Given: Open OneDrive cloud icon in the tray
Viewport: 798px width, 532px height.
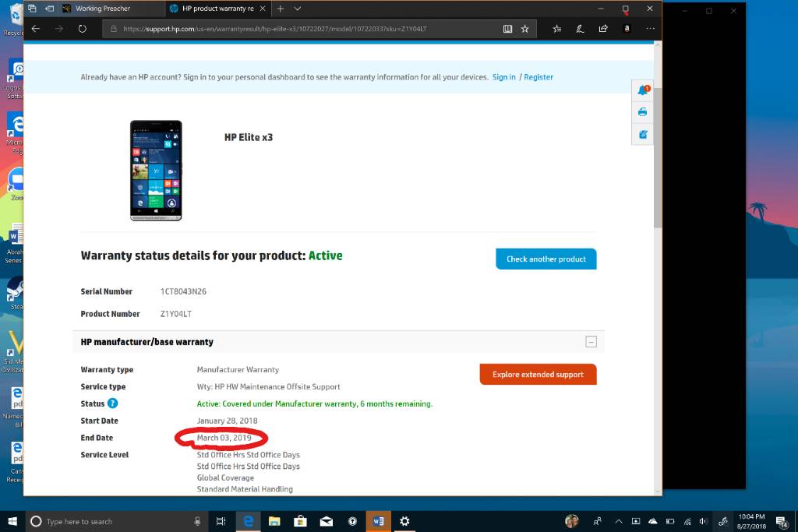Looking at the screenshot, I should pyautogui.click(x=652, y=521).
